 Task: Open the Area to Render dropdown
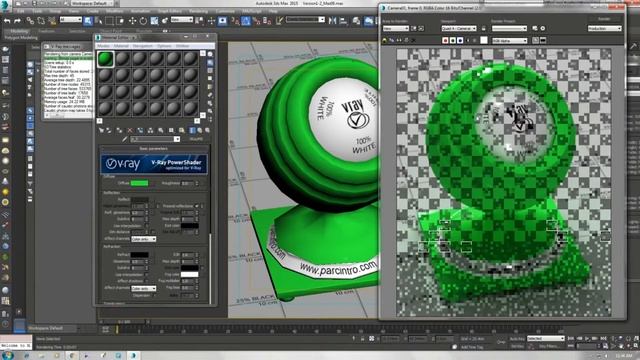[396, 29]
